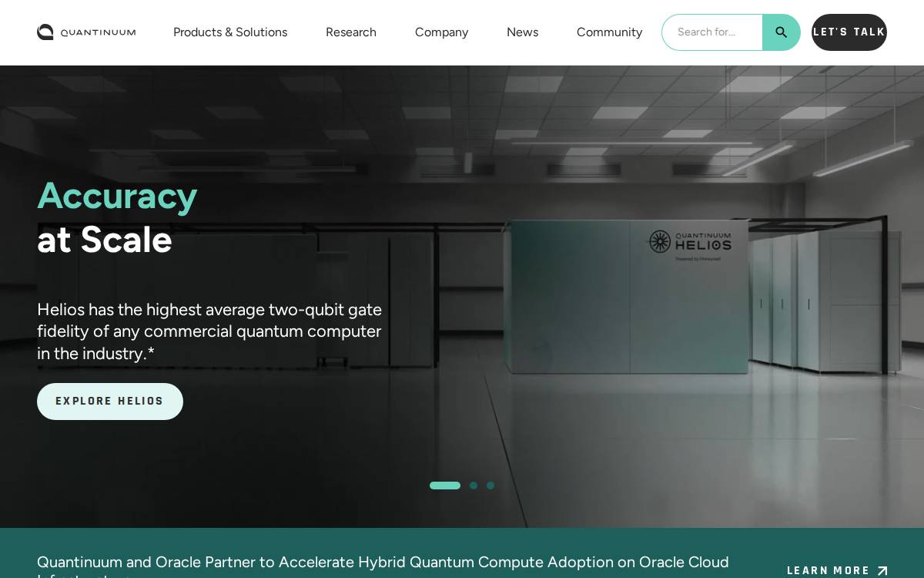The height and width of the screenshot is (578, 924).
Task: Open the Products & Solutions menu
Action: pos(230,32)
